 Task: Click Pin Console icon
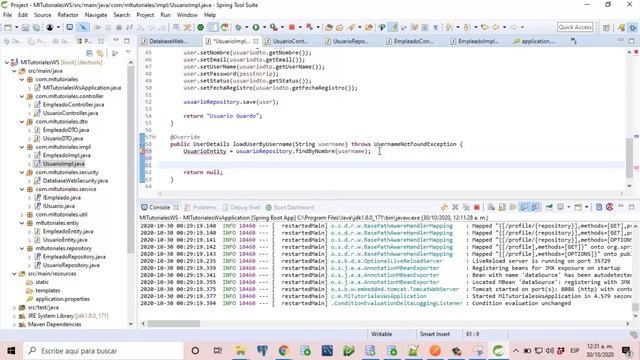click(549, 207)
